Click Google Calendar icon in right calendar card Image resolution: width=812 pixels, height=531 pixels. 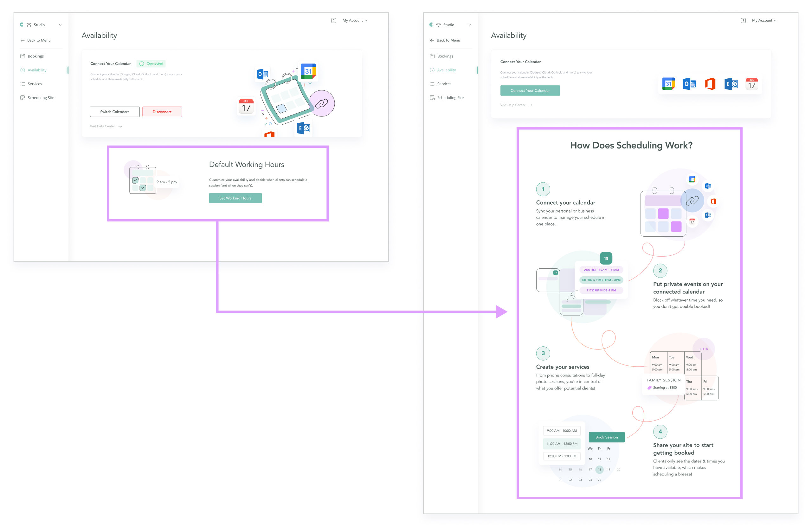[668, 84]
